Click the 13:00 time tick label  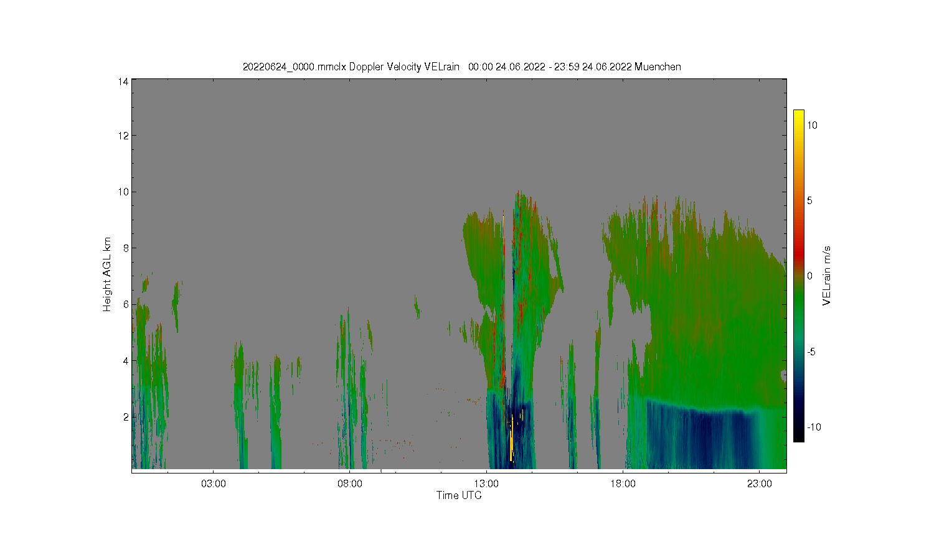pos(486,483)
